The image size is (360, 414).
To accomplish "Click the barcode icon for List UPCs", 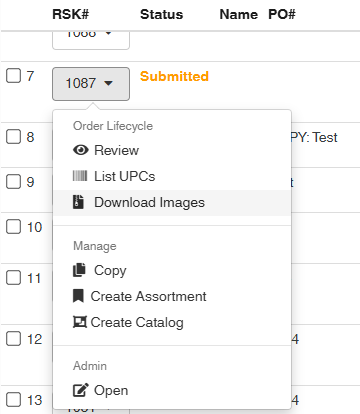I will pos(80,176).
